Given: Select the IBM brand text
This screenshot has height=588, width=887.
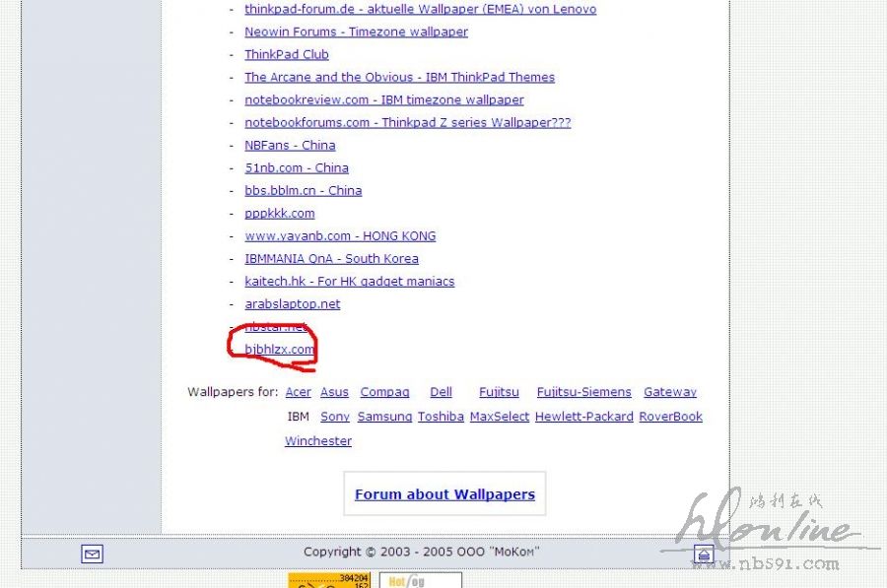Looking at the screenshot, I should click(298, 416).
